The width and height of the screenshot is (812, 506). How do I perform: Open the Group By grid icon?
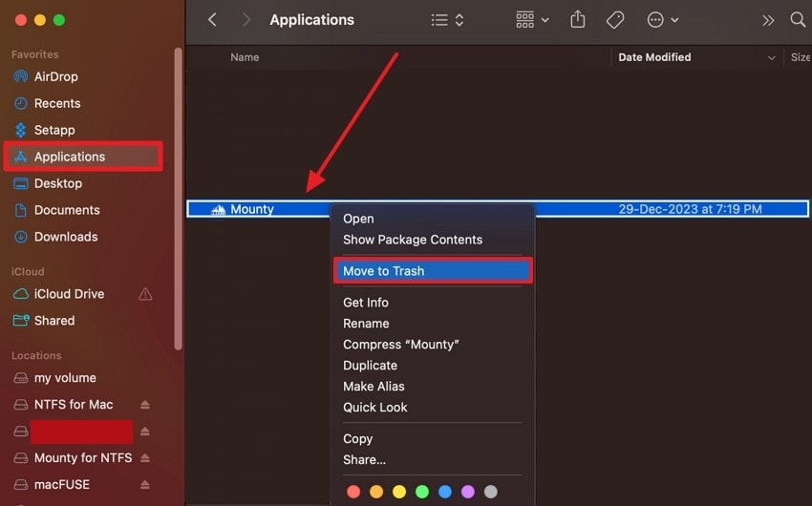pos(524,20)
